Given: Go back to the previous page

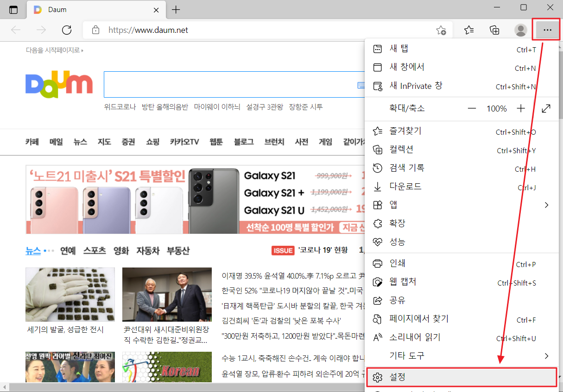Looking at the screenshot, I should [16, 30].
